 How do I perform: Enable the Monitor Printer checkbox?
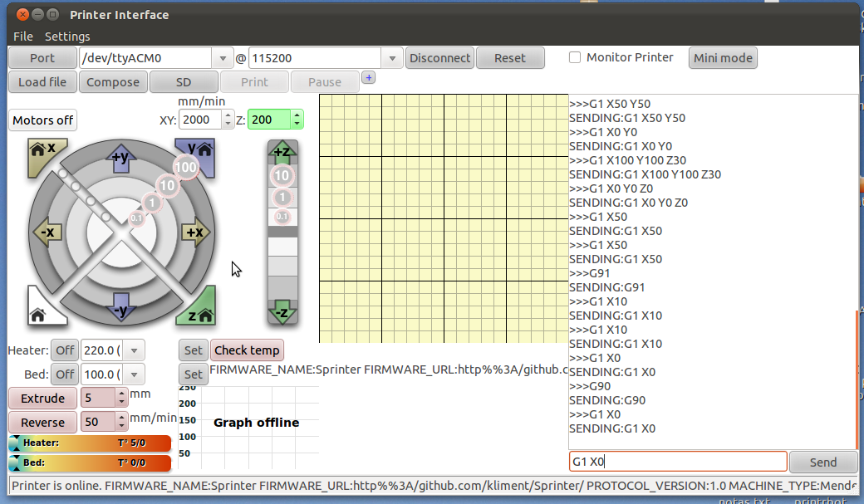pos(575,58)
